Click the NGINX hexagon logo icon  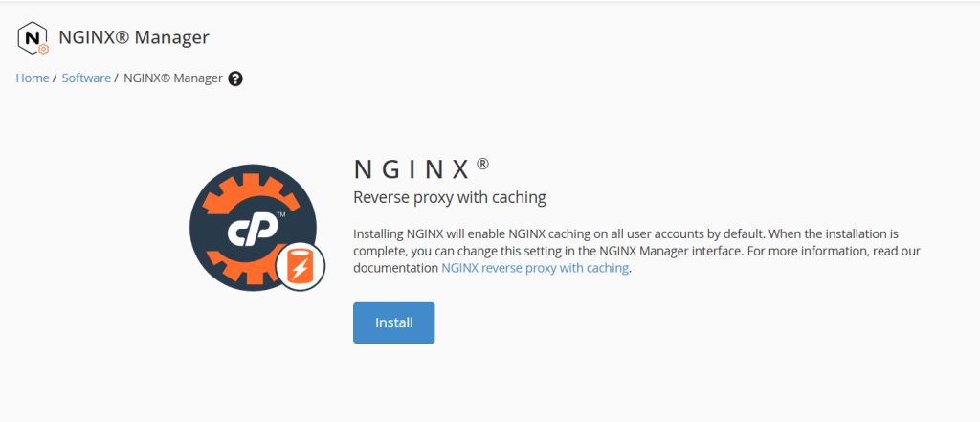click(x=33, y=37)
